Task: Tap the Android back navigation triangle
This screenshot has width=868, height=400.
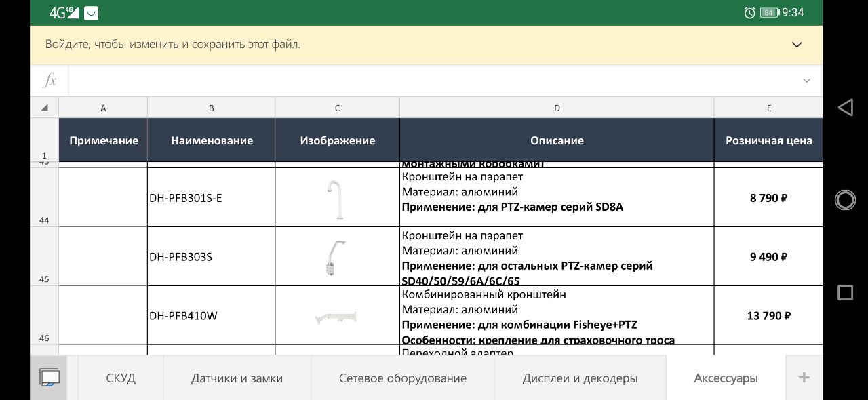Action: tap(845, 107)
